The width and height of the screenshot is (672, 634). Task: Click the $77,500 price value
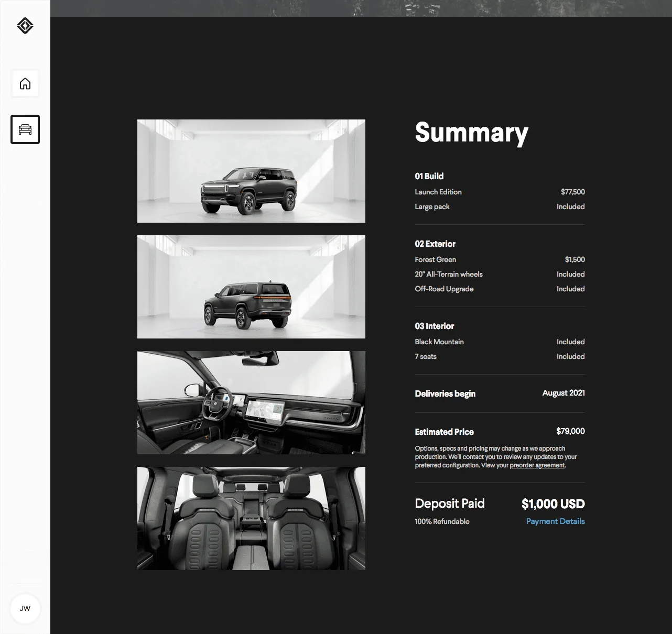pyautogui.click(x=573, y=192)
